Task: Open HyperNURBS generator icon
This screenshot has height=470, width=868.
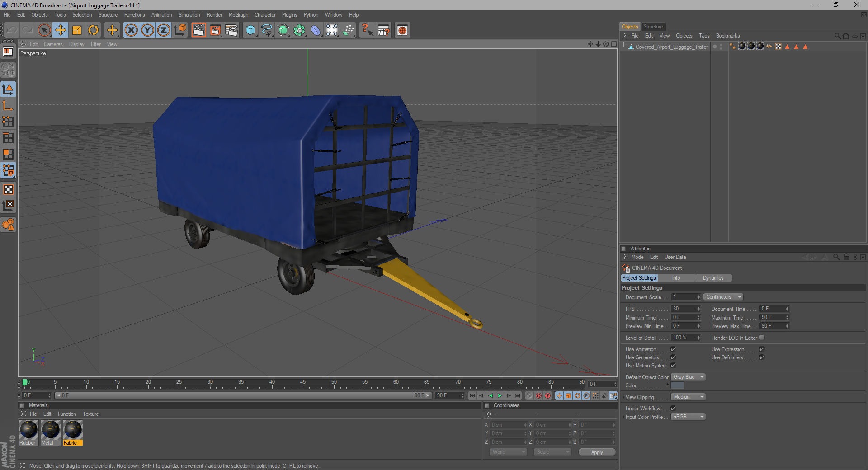Action: [x=283, y=30]
